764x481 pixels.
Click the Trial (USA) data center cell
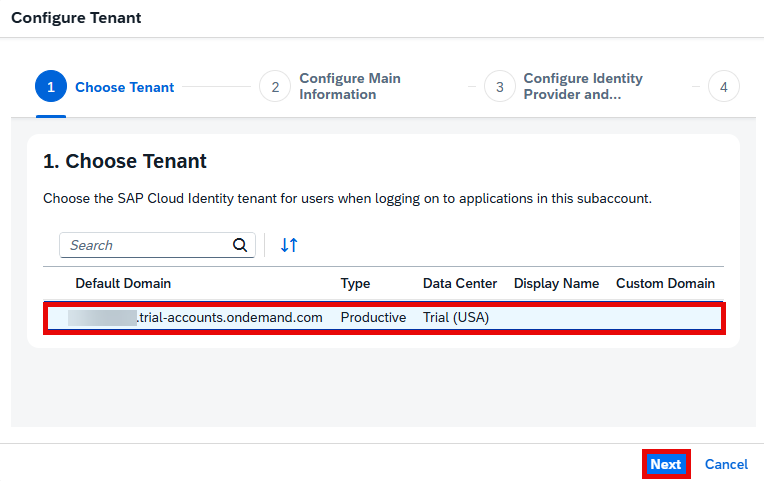point(456,318)
